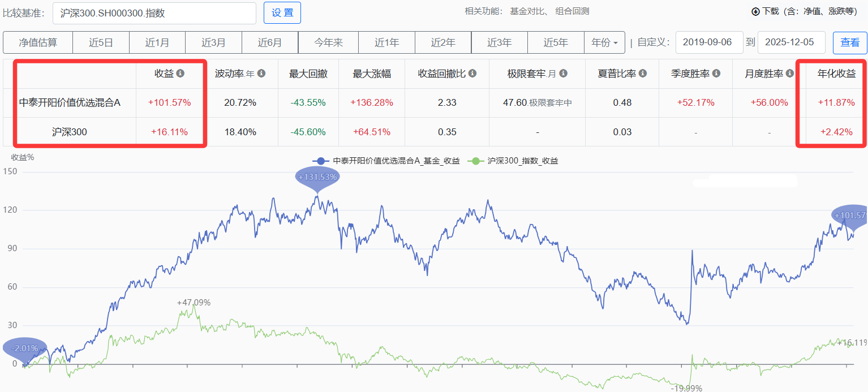Select the 今年来 period tab

329,42
